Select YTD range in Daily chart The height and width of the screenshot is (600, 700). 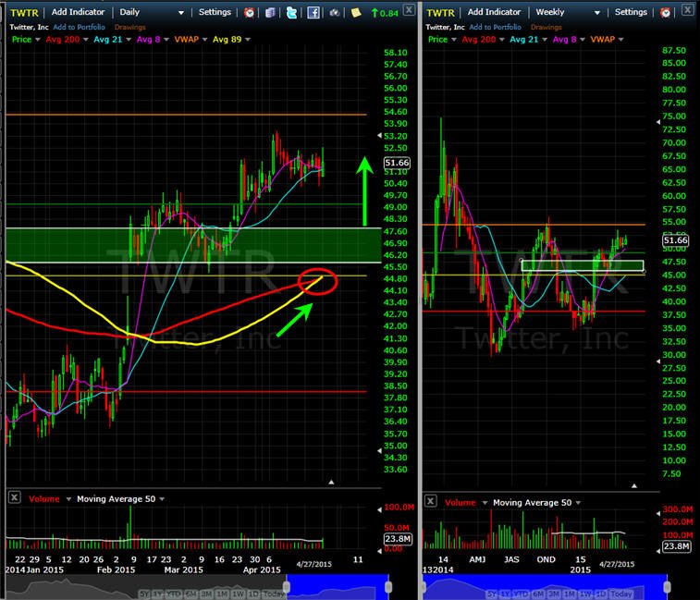(x=174, y=594)
